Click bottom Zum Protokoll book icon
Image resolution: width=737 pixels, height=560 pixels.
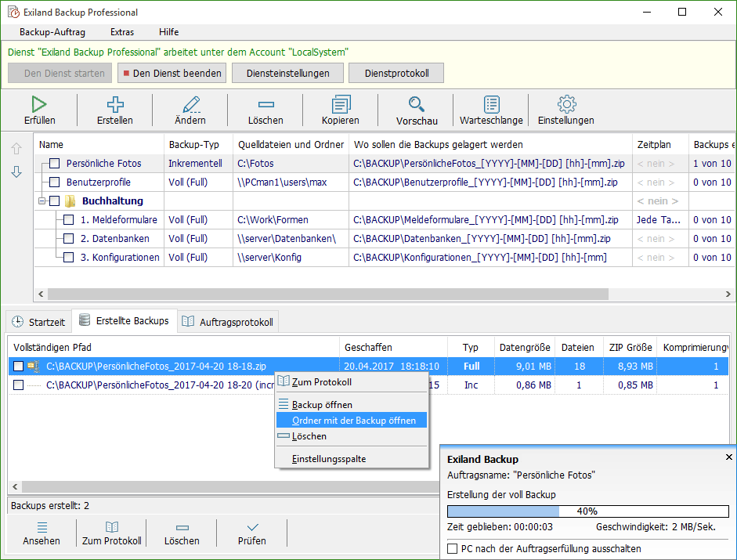112,527
